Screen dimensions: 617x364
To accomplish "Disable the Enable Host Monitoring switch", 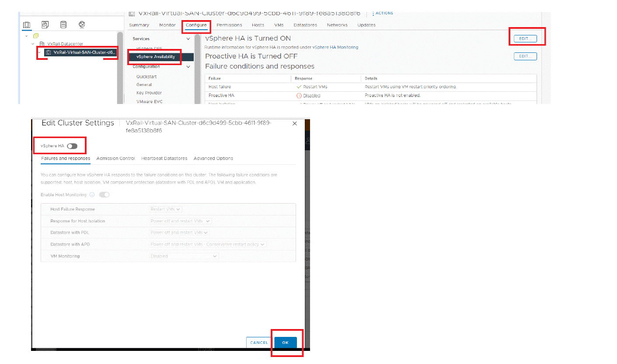I will pos(104,194).
